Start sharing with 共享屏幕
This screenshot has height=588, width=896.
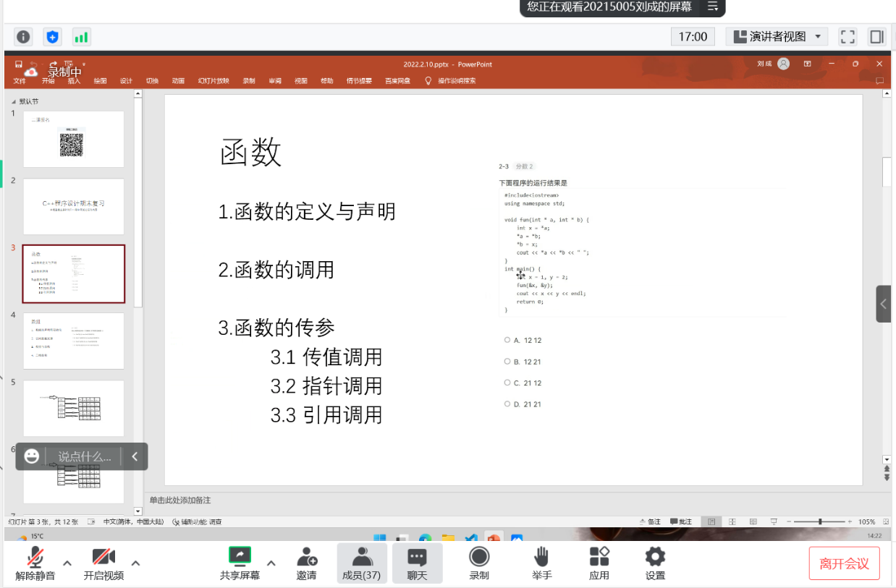[240, 565]
